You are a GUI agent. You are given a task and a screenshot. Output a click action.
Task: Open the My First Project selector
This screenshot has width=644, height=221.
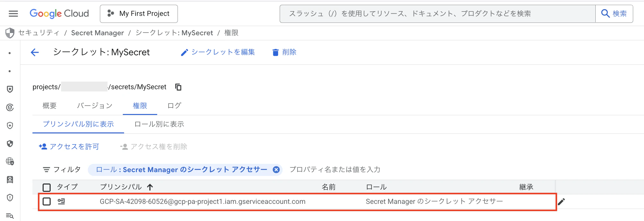139,14
